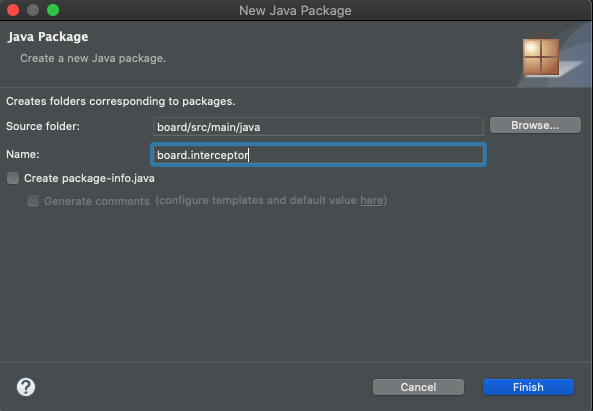Click into the Name field containing board.interceptor

click(318, 155)
